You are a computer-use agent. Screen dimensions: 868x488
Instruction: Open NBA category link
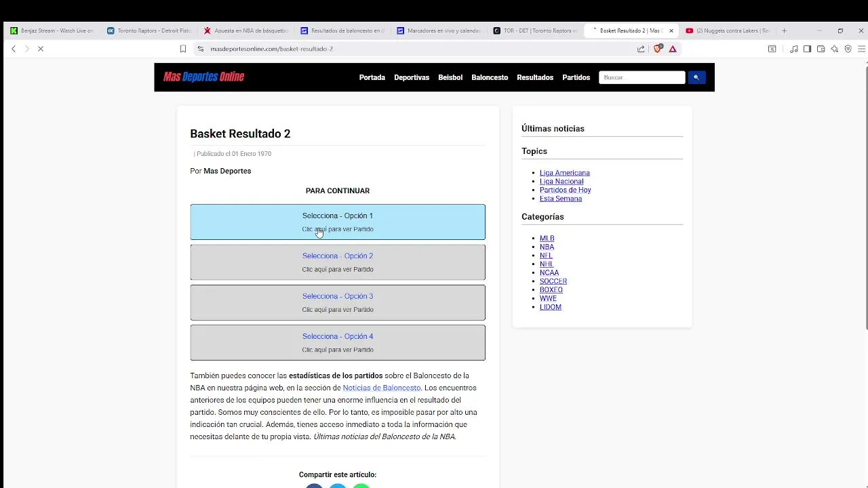(x=547, y=247)
